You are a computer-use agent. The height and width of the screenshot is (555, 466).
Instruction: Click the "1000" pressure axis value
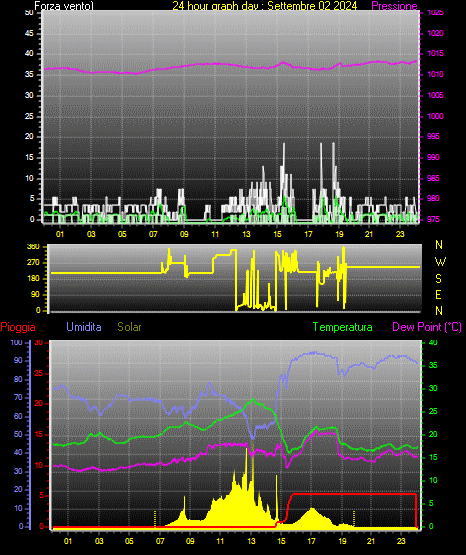tap(435, 116)
